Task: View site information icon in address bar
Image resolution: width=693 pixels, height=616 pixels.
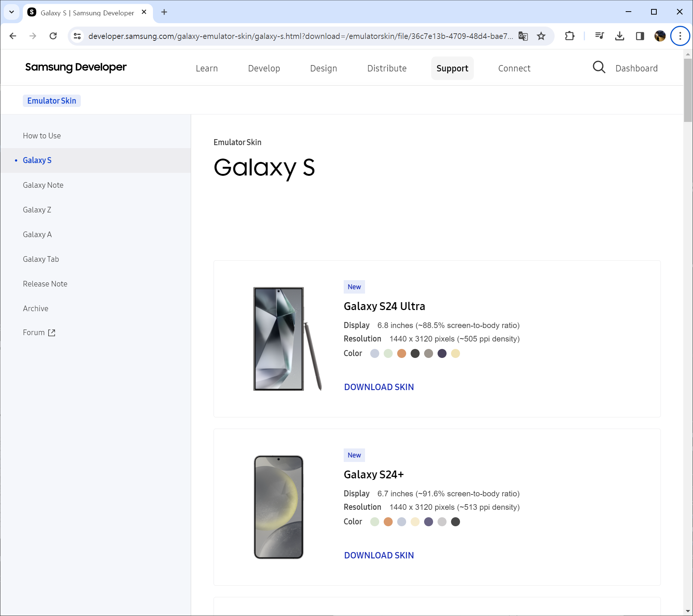Action: pos(77,36)
